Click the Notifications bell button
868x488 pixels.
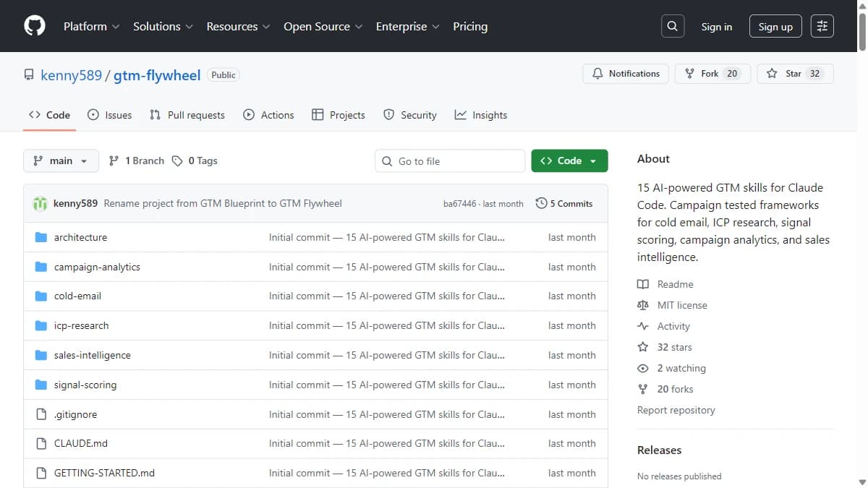[626, 74]
